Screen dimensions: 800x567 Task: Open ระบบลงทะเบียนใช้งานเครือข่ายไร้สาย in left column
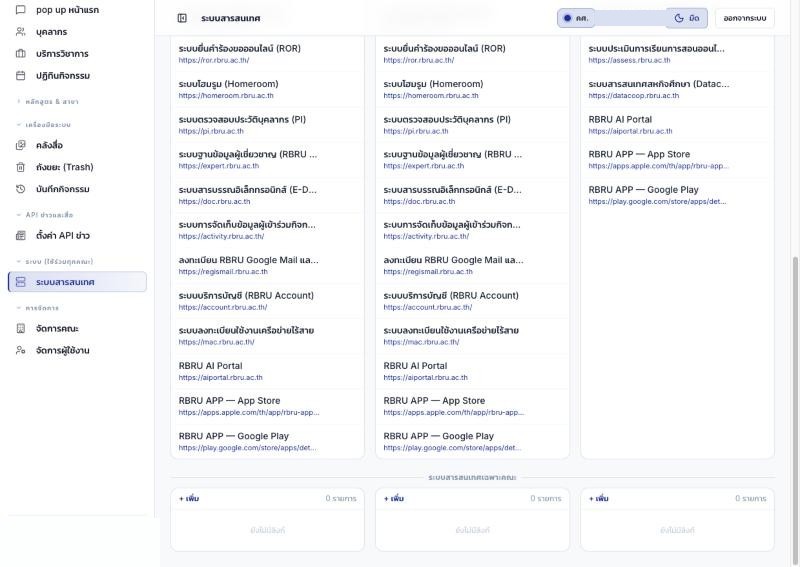[268, 335]
